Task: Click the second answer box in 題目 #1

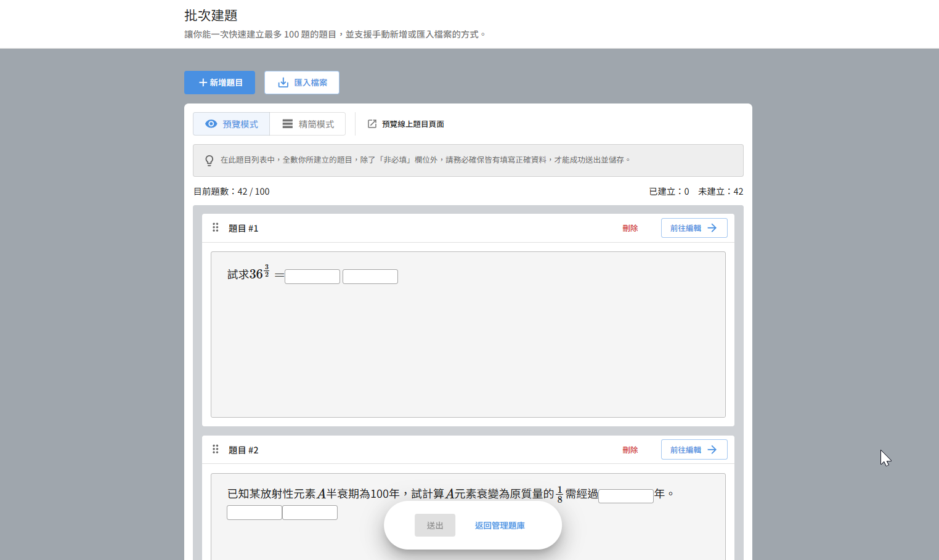Action: 370,277
